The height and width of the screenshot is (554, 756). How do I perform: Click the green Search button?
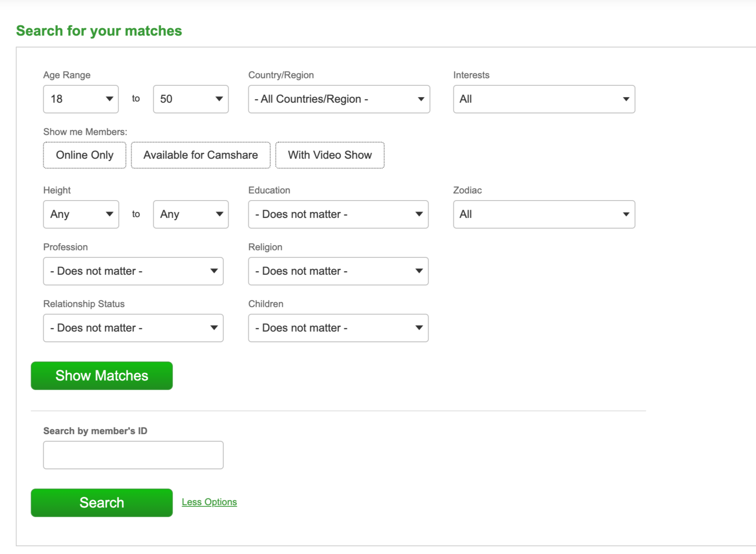click(101, 503)
